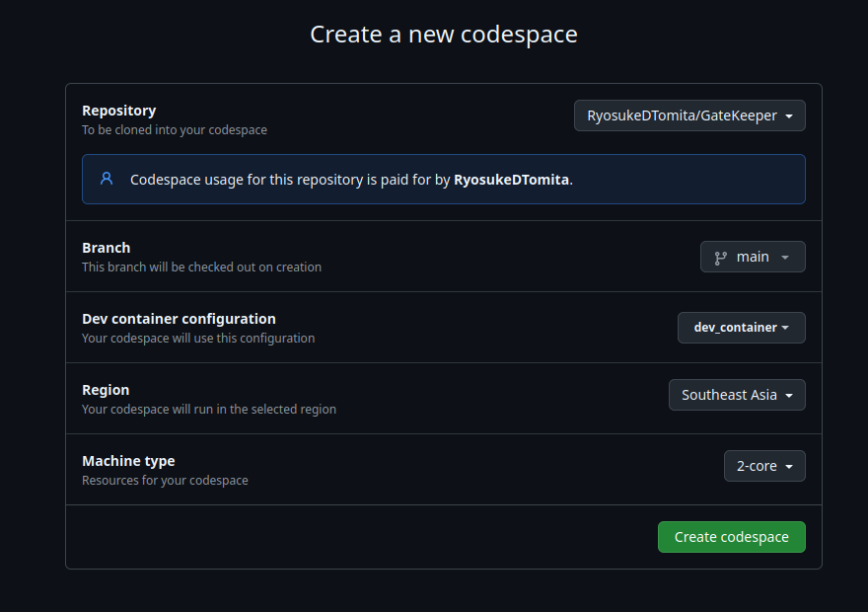Open the RyosukeDTomita/GateKeeper repository dropdown
868x612 pixels.
point(688,115)
